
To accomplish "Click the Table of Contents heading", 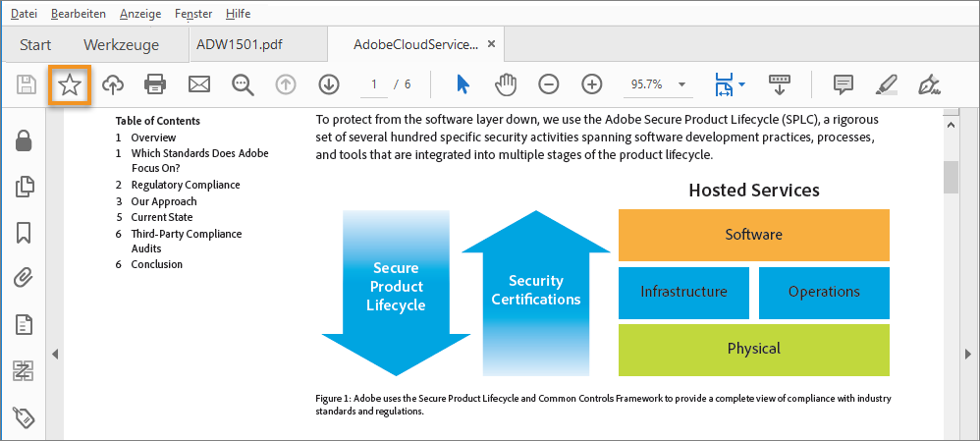I will [157, 121].
